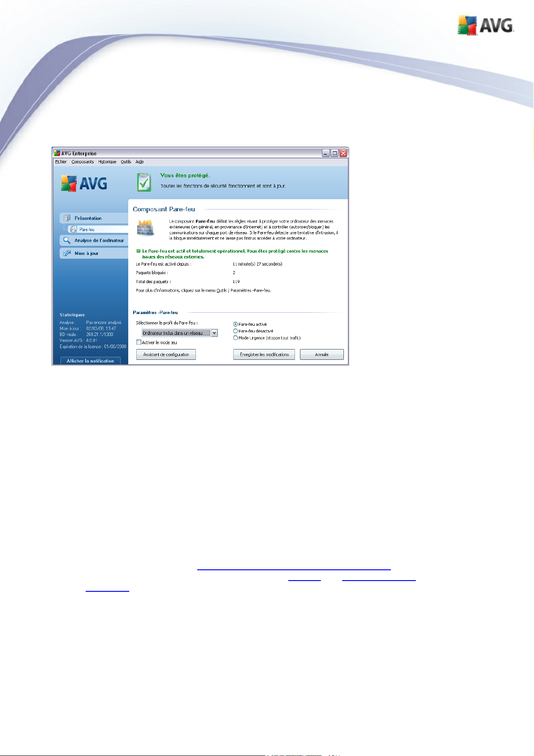The width and height of the screenshot is (534, 756).
Task: Enable the 'Activer le mode jeu' checkbox
Action: 139,342
